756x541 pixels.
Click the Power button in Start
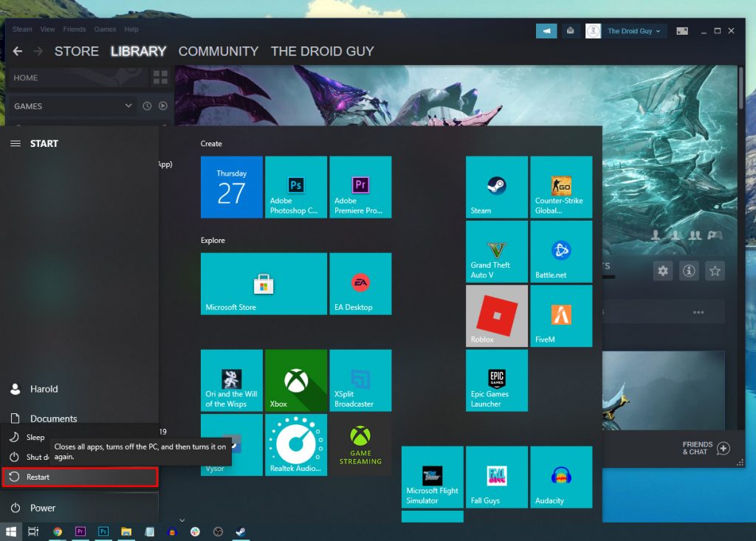pos(80,508)
